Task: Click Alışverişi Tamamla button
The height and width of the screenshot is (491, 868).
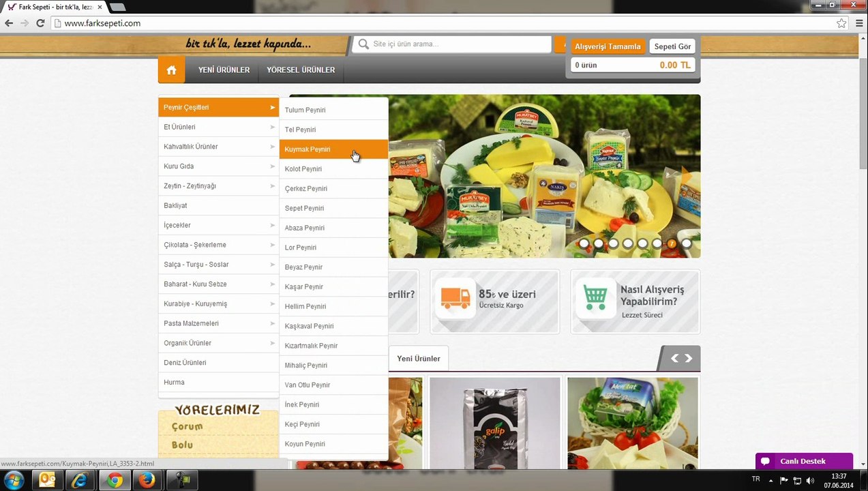Action: pyautogui.click(x=608, y=46)
